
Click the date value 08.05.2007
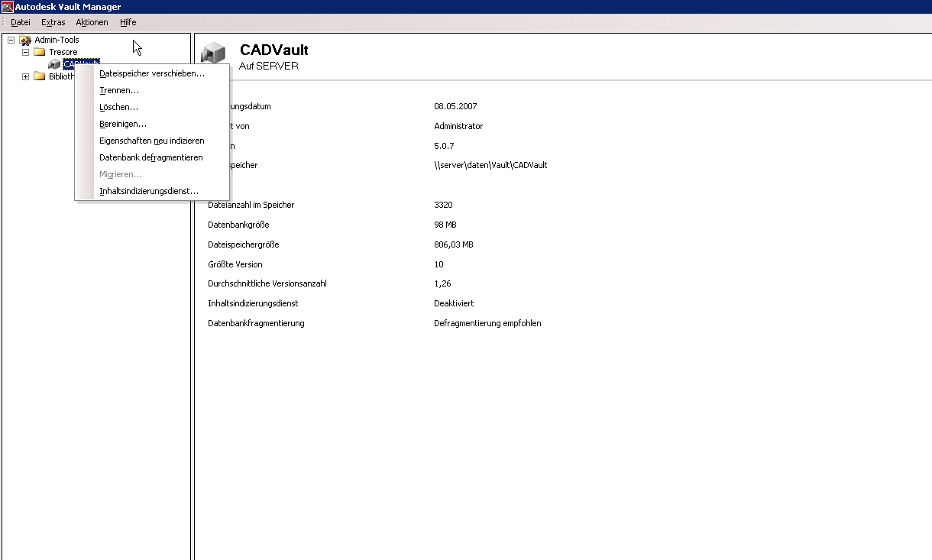click(455, 106)
